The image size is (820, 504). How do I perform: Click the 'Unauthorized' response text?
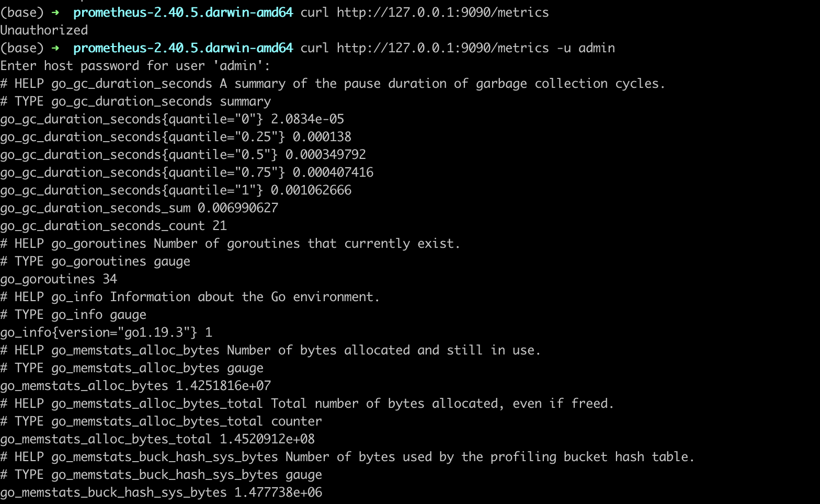(44, 30)
